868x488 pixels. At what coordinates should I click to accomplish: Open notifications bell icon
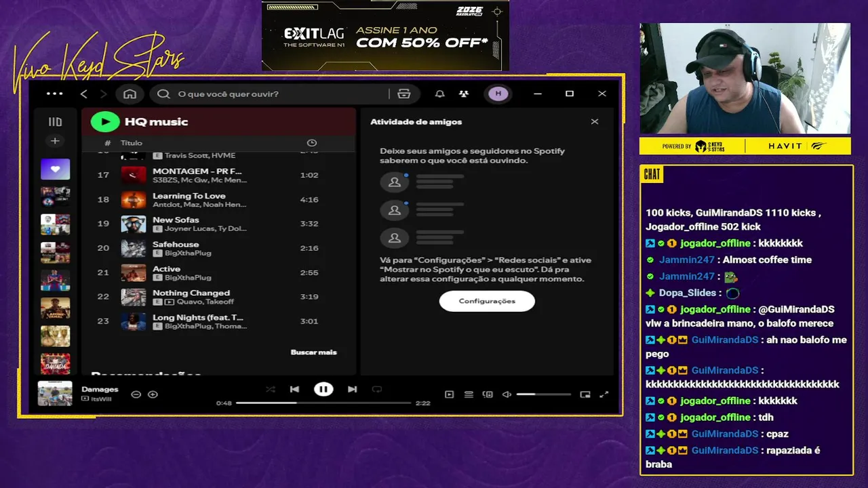click(439, 94)
